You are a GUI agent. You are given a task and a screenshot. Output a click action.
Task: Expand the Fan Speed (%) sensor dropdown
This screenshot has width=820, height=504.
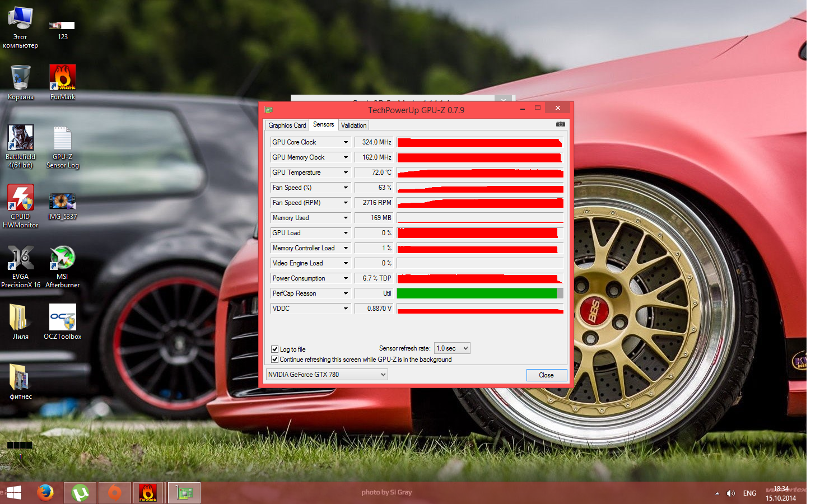click(x=346, y=188)
